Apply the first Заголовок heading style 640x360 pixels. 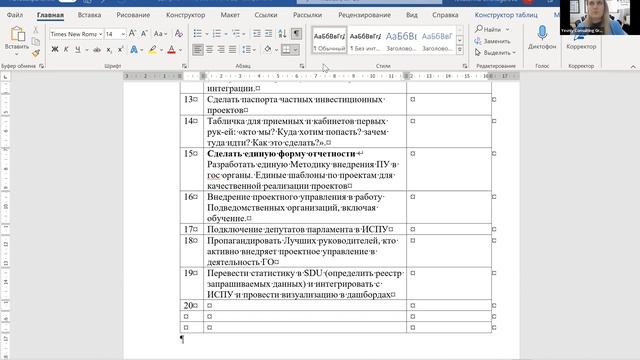click(401, 40)
